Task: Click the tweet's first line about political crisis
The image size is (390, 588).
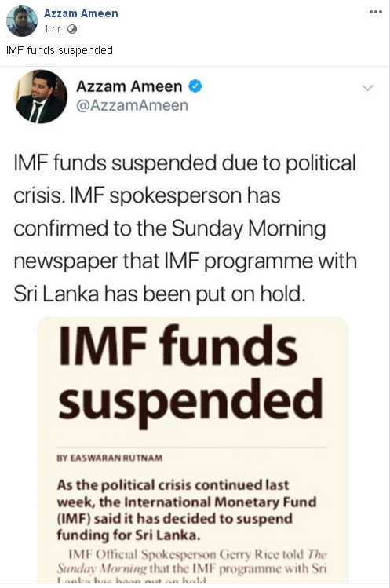Action: 184,163
